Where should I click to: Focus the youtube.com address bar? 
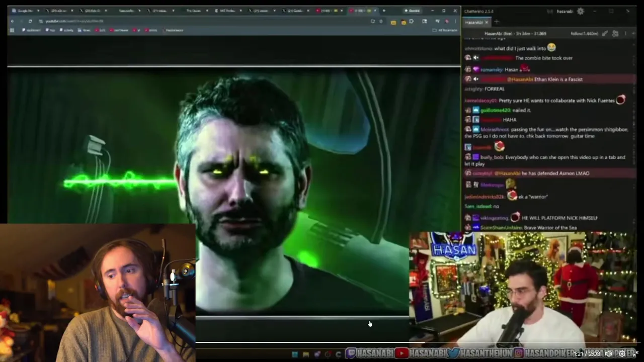[201, 21]
